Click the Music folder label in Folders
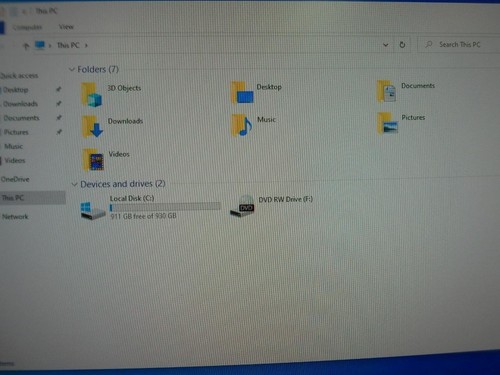The height and width of the screenshot is (375, 500). pyautogui.click(x=266, y=119)
